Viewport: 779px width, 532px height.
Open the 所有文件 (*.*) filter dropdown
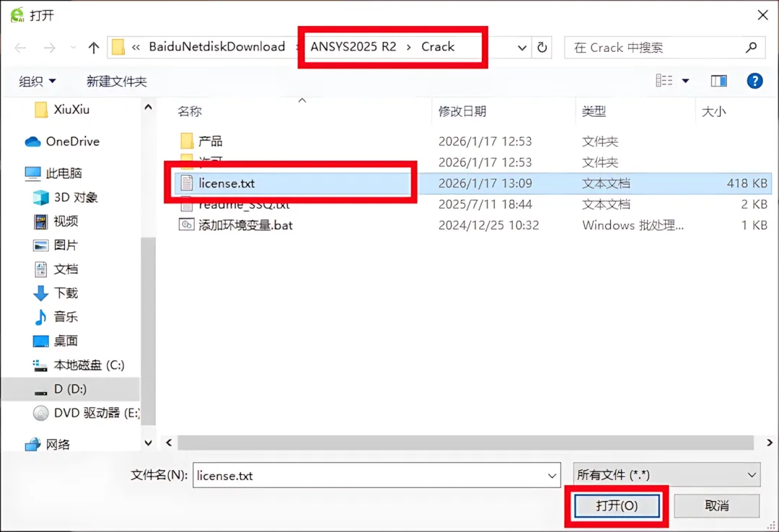coord(666,475)
